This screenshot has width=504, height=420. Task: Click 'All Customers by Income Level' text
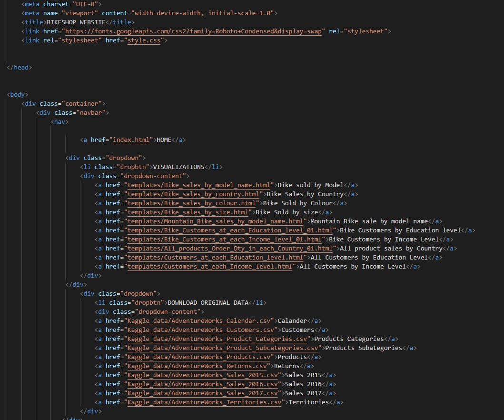click(353, 266)
